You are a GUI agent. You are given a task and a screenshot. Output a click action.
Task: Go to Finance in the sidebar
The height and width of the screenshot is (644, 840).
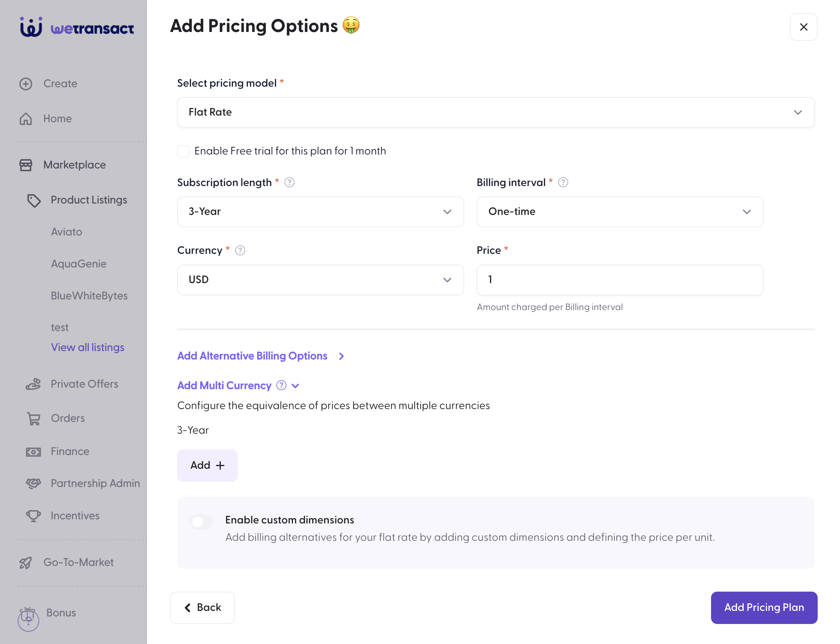click(70, 451)
